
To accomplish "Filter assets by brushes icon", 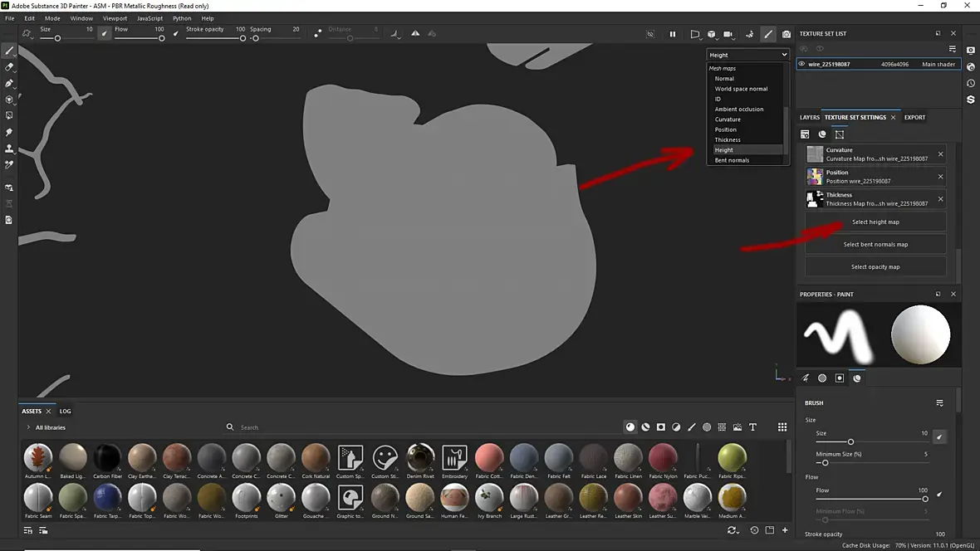I will tap(691, 427).
